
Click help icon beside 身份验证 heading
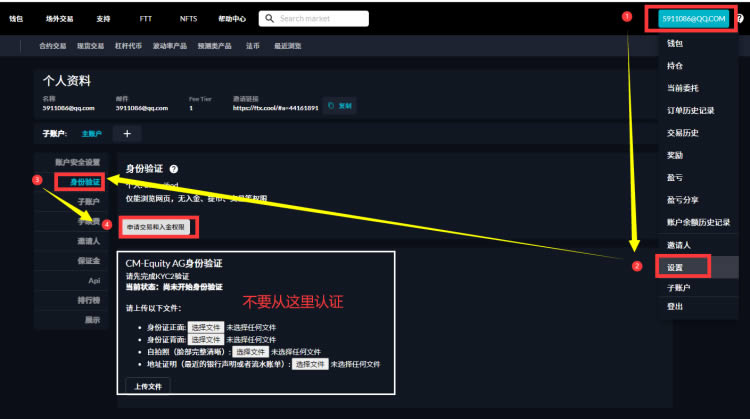click(174, 170)
